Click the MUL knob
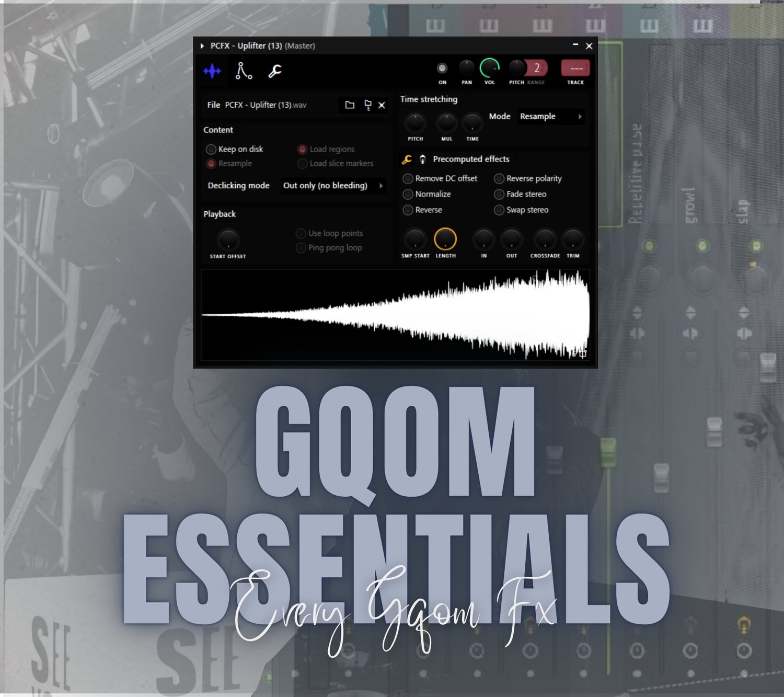 [446, 123]
